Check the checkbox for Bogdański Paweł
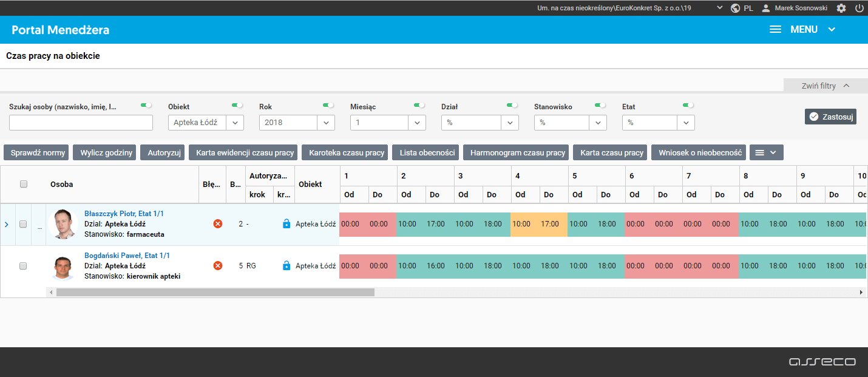 coord(23,266)
